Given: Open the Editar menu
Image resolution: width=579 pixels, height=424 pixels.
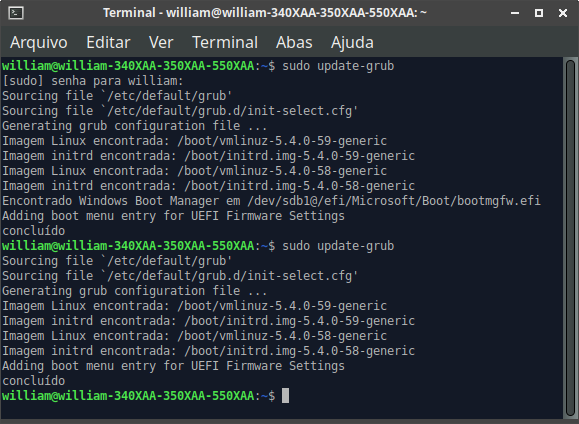Looking at the screenshot, I should click(x=108, y=42).
